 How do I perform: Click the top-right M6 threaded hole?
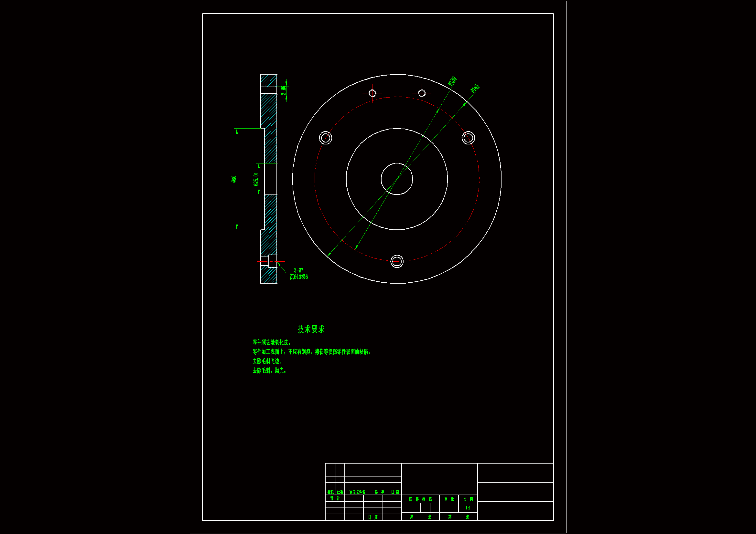point(422,93)
